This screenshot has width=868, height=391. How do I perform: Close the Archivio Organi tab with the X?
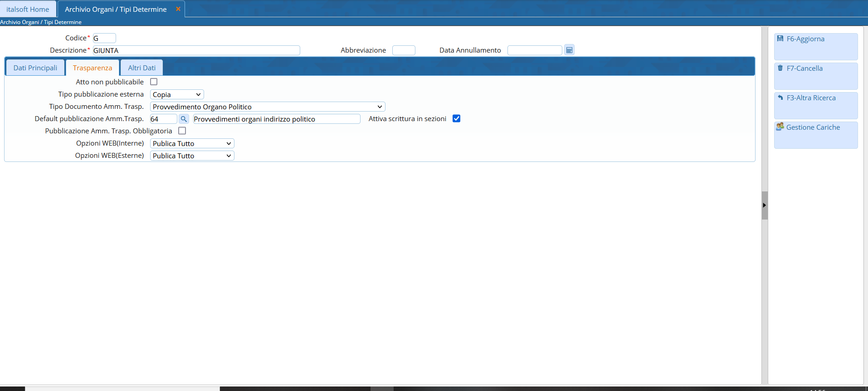pos(178,9)
